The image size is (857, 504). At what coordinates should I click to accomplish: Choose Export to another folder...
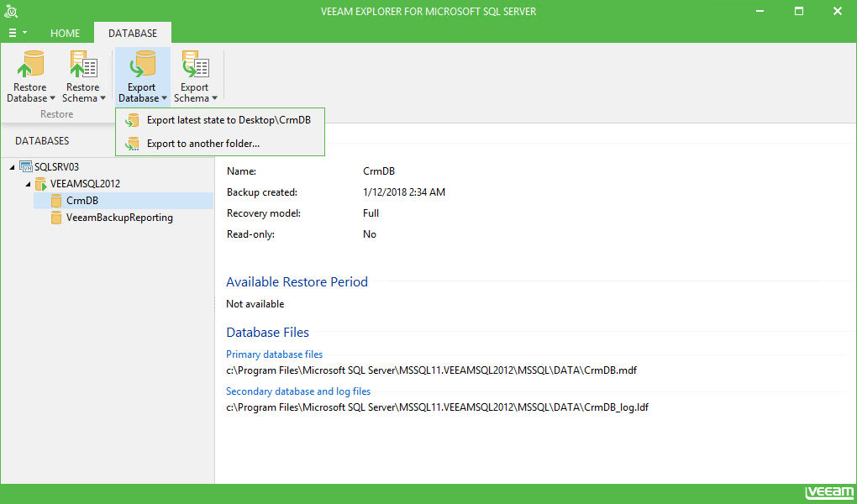click(x=220, y=144)
